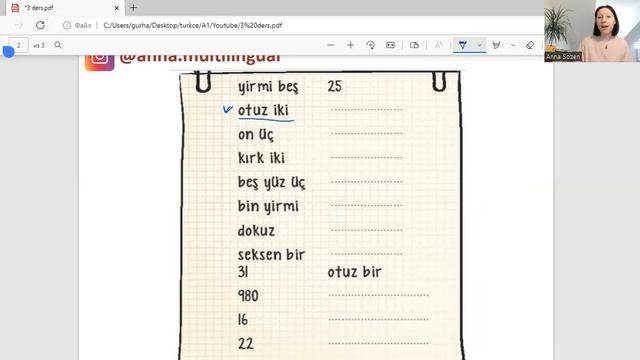640x360 pixels.
Task: Toggle page view layout icon
Action: [x=414, y=45]
